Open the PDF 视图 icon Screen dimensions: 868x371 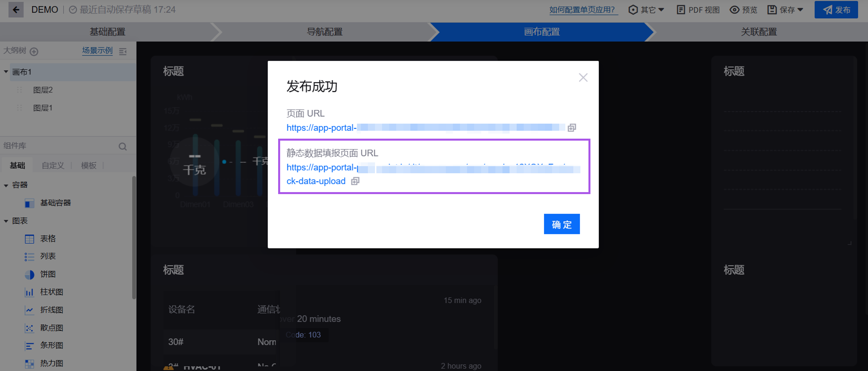681,10
